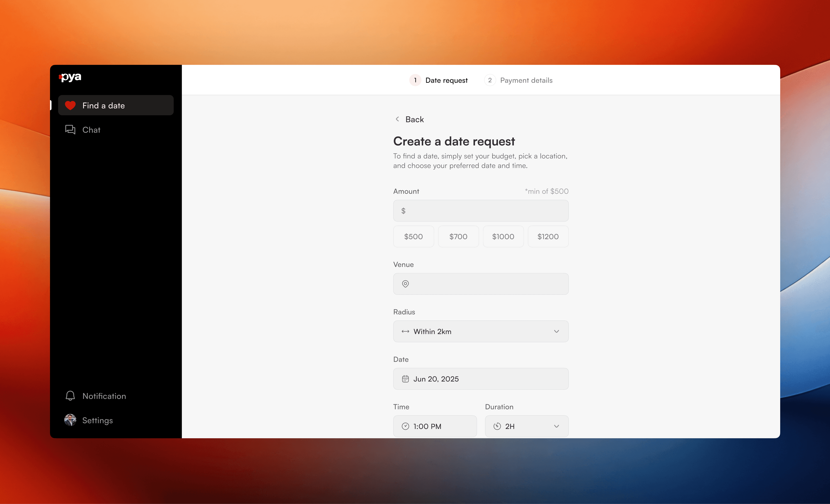Expand the Radius Within 2km dropdown
The height and width of the screenshot is (504, 830).
tap(481, 331)
